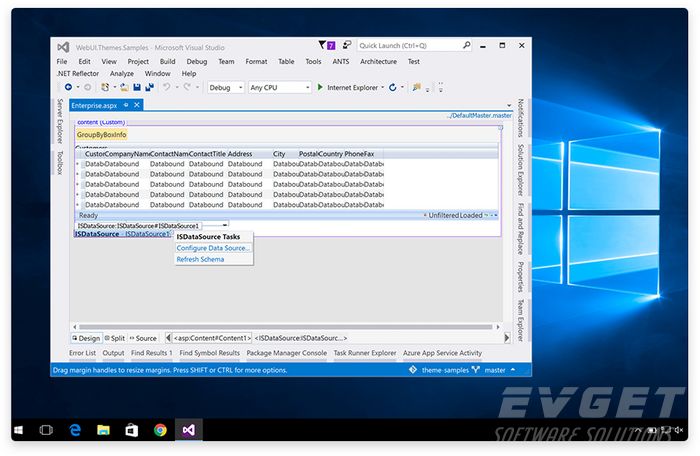Open the ISDataSource element selector dropdown
Viewport: 700px width, 456px height.
click(225, 226)
